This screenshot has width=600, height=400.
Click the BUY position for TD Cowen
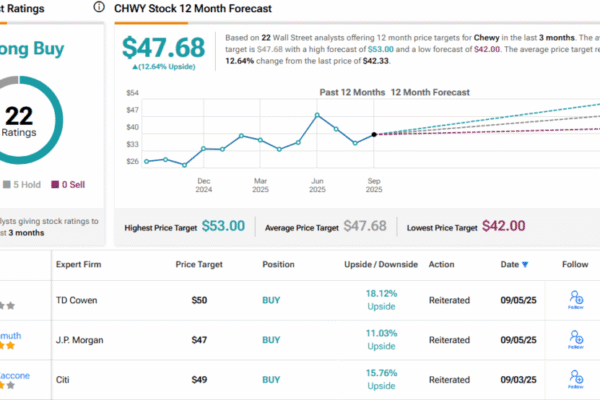point(271,300)
